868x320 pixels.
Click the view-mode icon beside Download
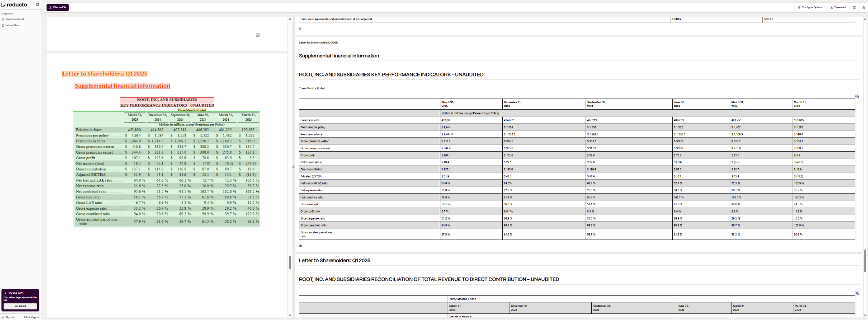coord(854,7)
